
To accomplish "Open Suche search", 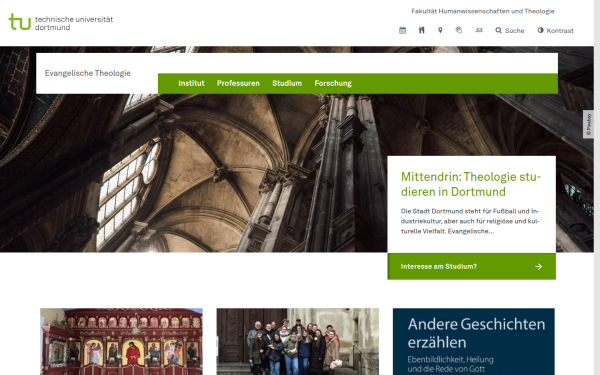I will click(510, 30).
